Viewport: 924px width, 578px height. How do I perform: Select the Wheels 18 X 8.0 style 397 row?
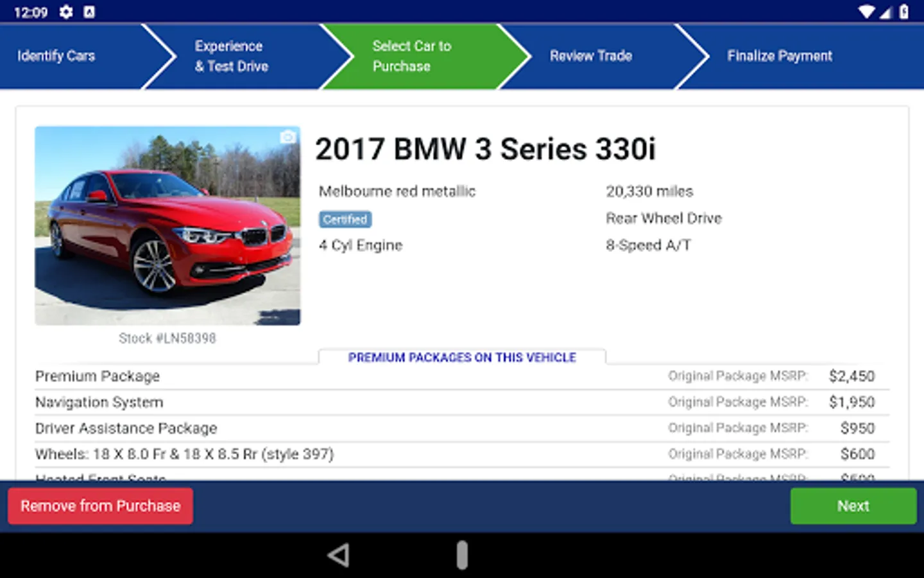(462, 455)
